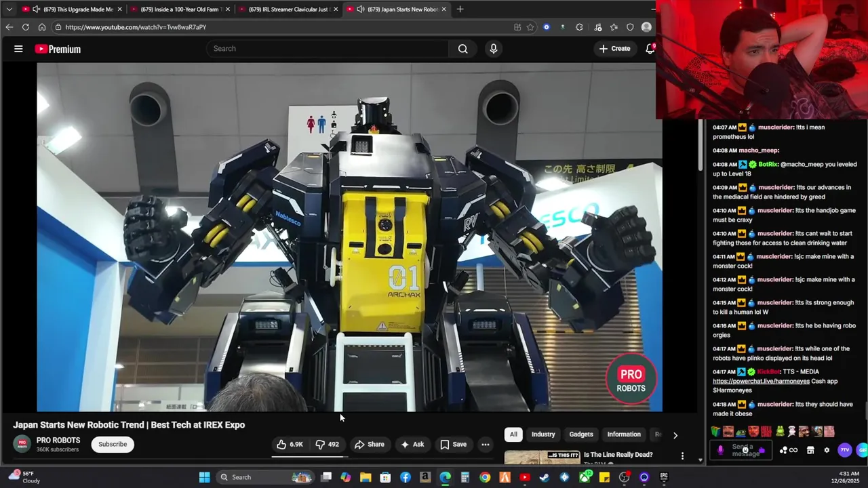Open browser favorites list icon
This screenshot has height=488, width=868.
tap(614, 27)
